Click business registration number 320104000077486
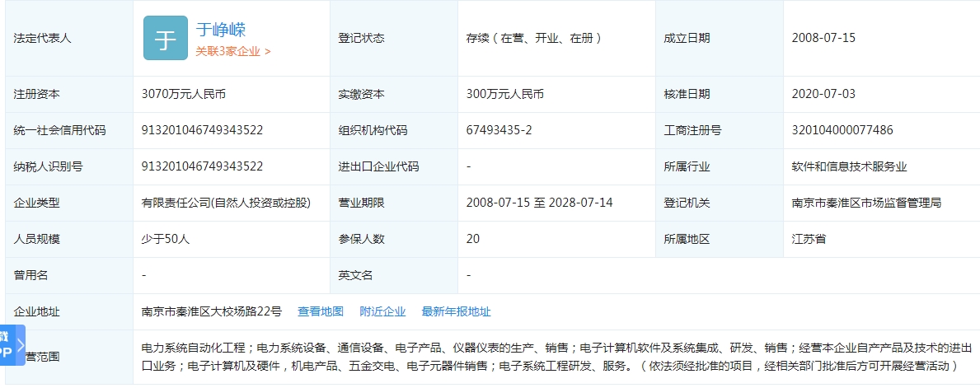The image size is (980, 388). (842, 130)
